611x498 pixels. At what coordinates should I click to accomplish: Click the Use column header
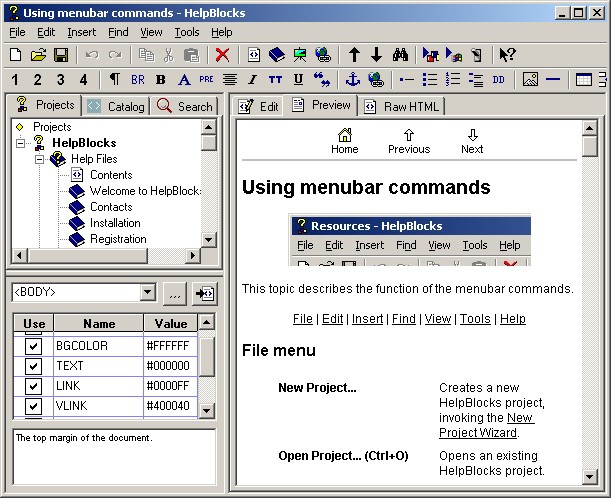pos(34,323)
